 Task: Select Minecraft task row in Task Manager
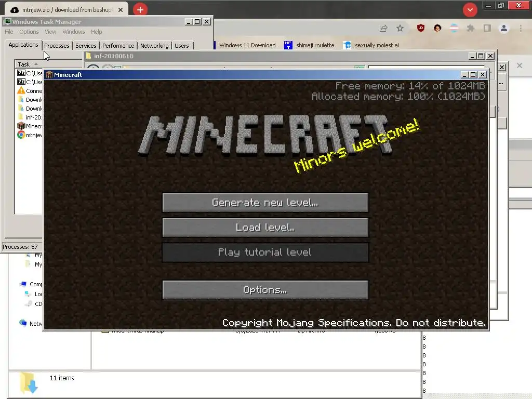coord(30,126)
